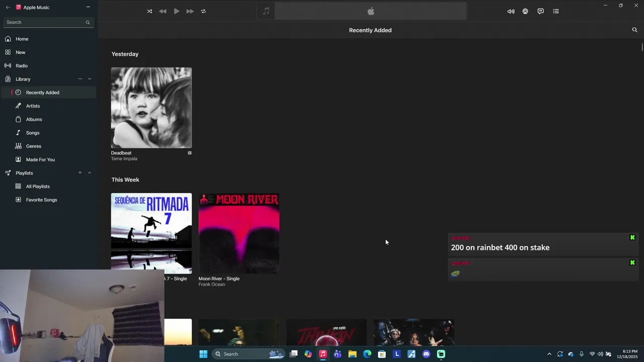Add a new playlist with plus icon
This screenshot has width=644, height=362.
80,173
